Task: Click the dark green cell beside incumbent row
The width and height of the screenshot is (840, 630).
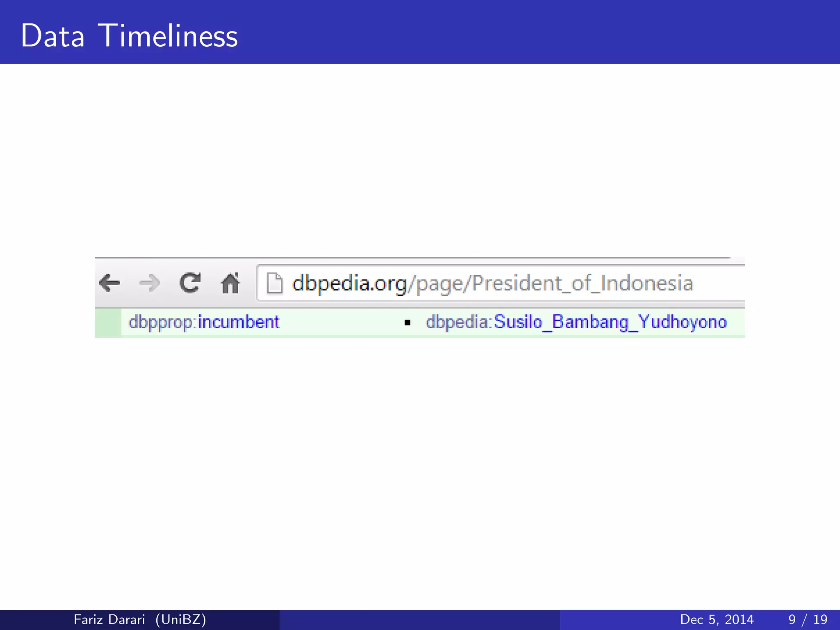Action: point(108,323)
